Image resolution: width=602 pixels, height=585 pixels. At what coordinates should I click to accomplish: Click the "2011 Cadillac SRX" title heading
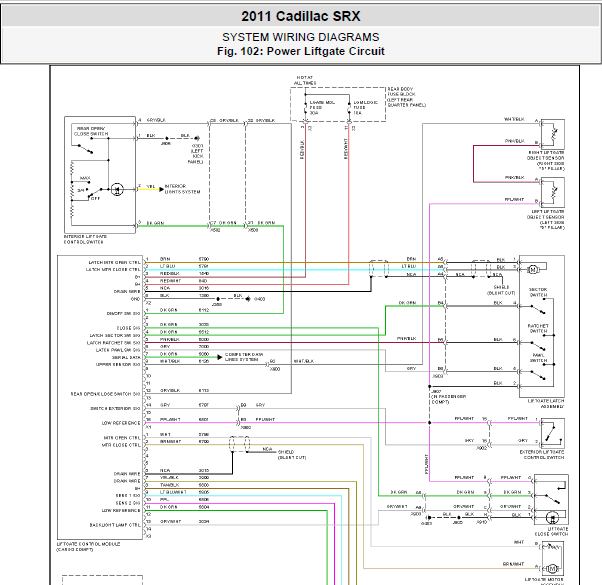coord(301,16)
